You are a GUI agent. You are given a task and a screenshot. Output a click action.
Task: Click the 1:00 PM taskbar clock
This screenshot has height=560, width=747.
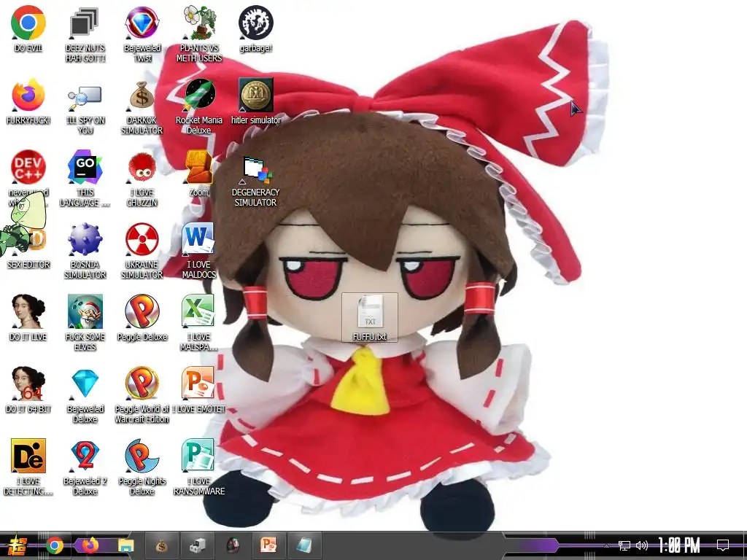679,545
